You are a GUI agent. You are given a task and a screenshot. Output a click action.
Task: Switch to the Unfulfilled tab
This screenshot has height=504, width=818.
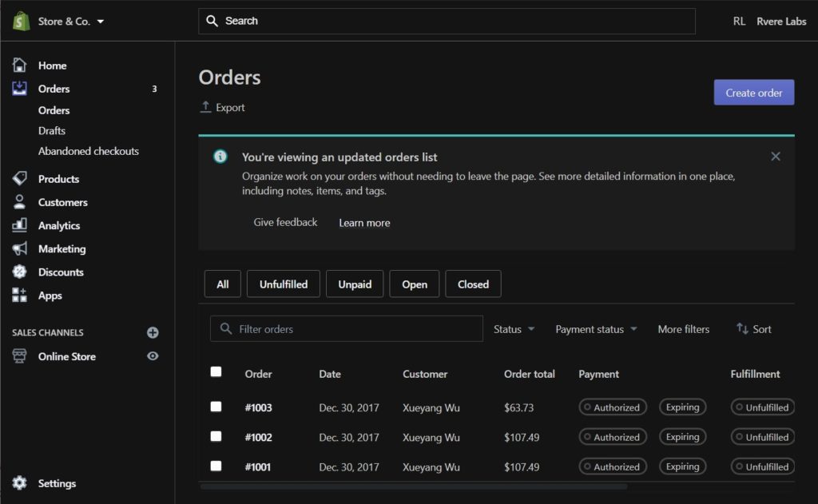(x=283, y=284)
